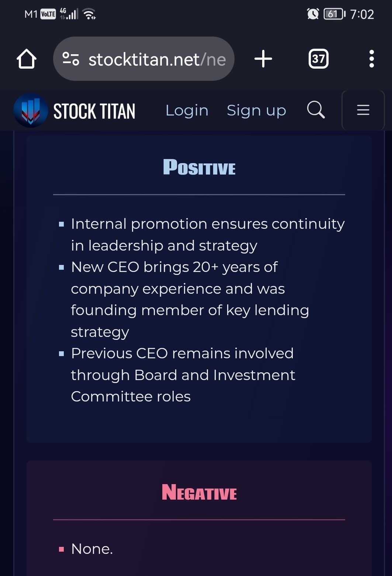
Task: Click the Stock Titan logo icon
Action: pos(31,110)
